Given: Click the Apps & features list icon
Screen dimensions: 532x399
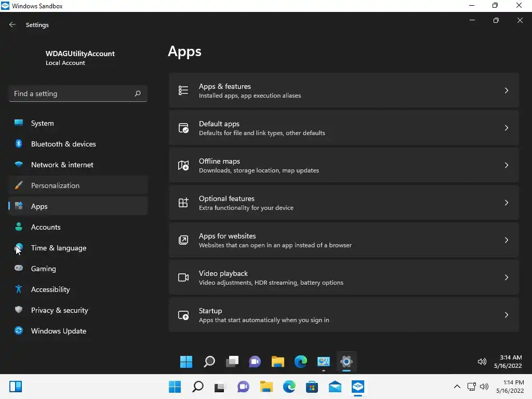Looking at the screenshot, I should pos(183,90).
